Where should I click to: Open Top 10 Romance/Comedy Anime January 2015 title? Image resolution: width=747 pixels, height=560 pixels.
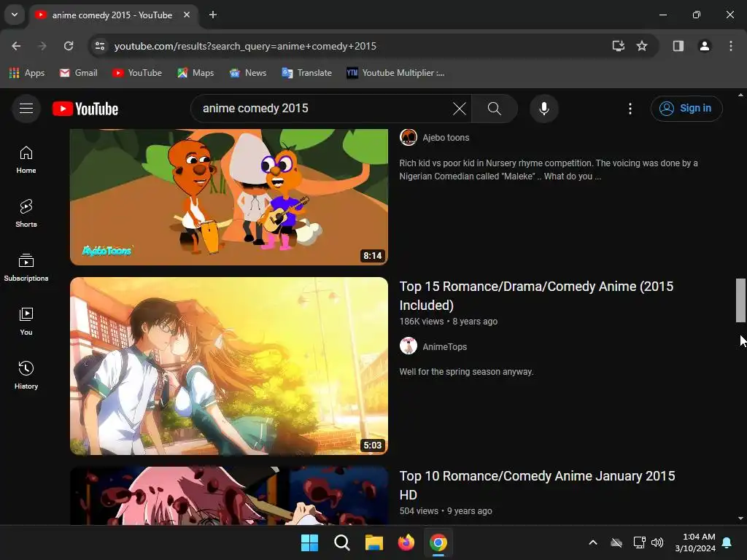pyautogui.click(x=537, y=485)
